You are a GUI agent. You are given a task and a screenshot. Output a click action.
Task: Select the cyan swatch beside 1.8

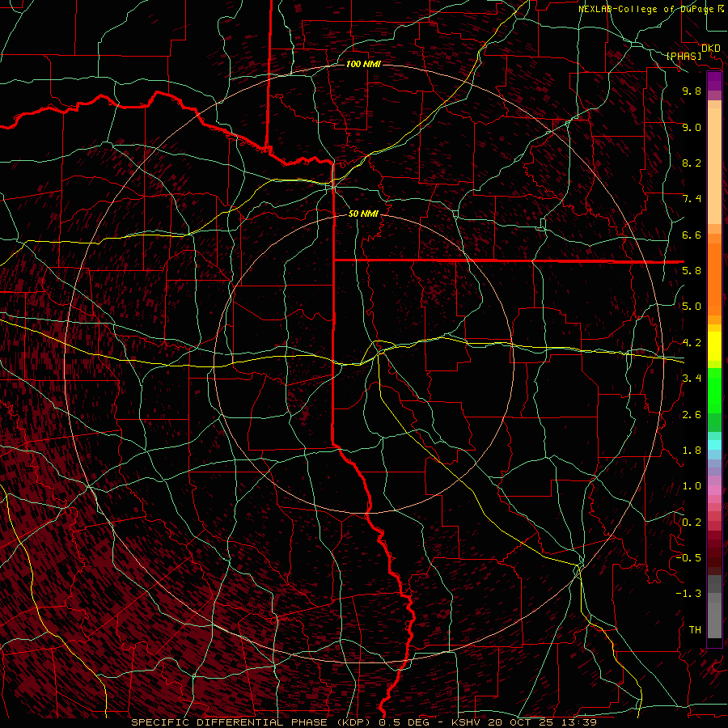714,445
